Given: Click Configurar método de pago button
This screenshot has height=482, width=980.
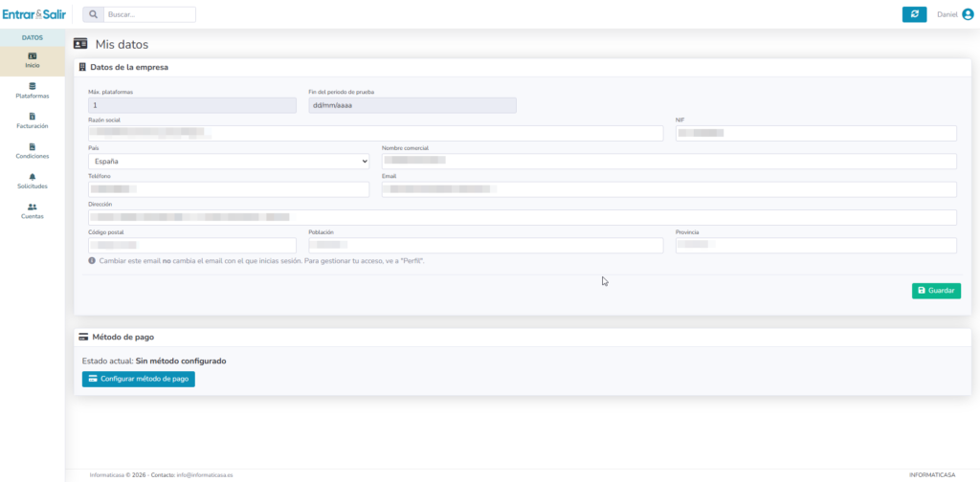Looking at the screenshot, I should coord(139,379).
